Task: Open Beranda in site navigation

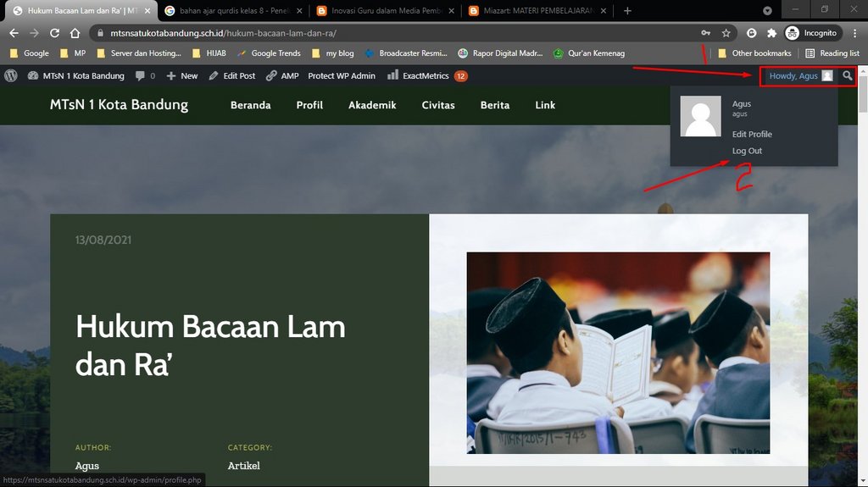Action: point(250,105)
